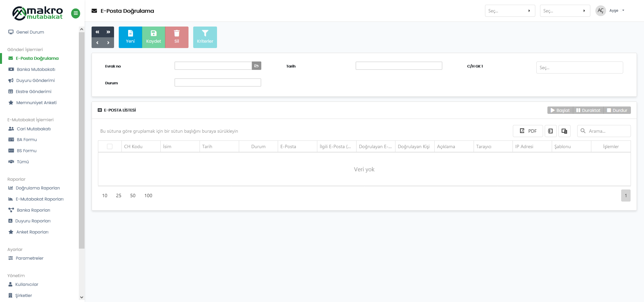Open the Kriterler filter icon
Screen dimensions: 644x302
205,33
